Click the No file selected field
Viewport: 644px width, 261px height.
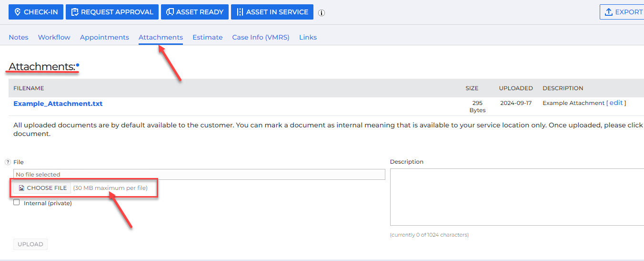tap(199, 175)
